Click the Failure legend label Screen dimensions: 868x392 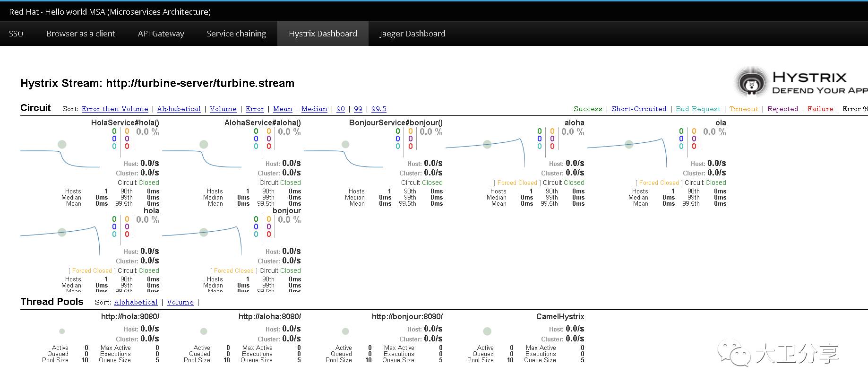[x=820, y=109]
